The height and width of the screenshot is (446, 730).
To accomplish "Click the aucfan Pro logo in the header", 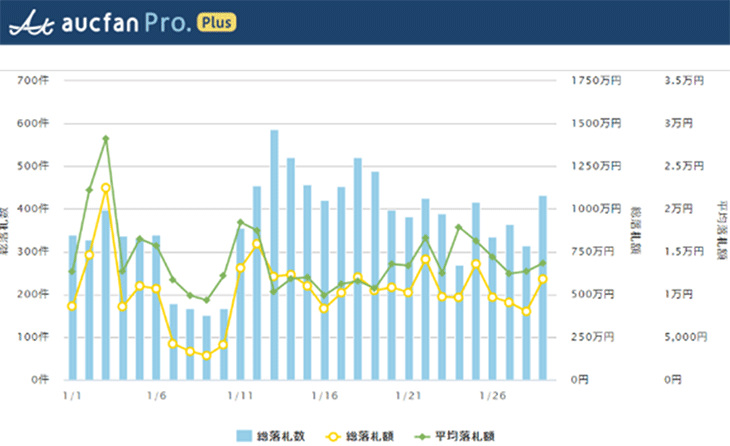I will [x=100, y=22].
